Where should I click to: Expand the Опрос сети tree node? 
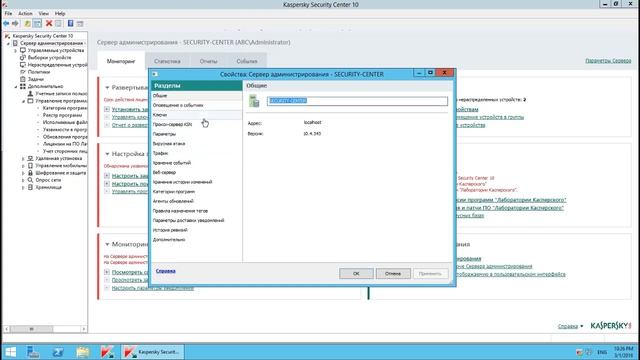tap(23, 180)
